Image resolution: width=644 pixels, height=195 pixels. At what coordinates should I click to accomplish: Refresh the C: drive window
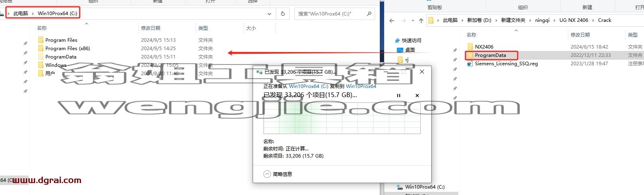click(x=283, y=14)
